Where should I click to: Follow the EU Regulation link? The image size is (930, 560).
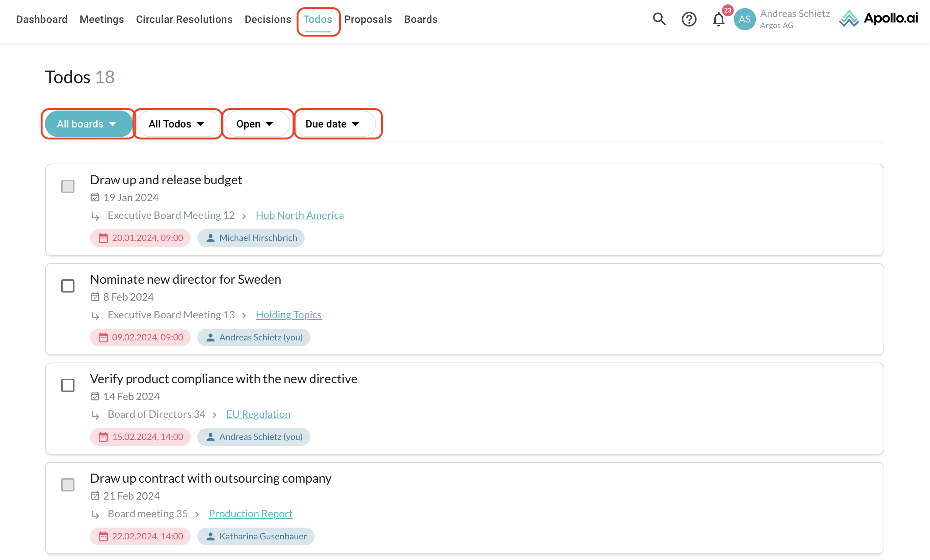258,414
